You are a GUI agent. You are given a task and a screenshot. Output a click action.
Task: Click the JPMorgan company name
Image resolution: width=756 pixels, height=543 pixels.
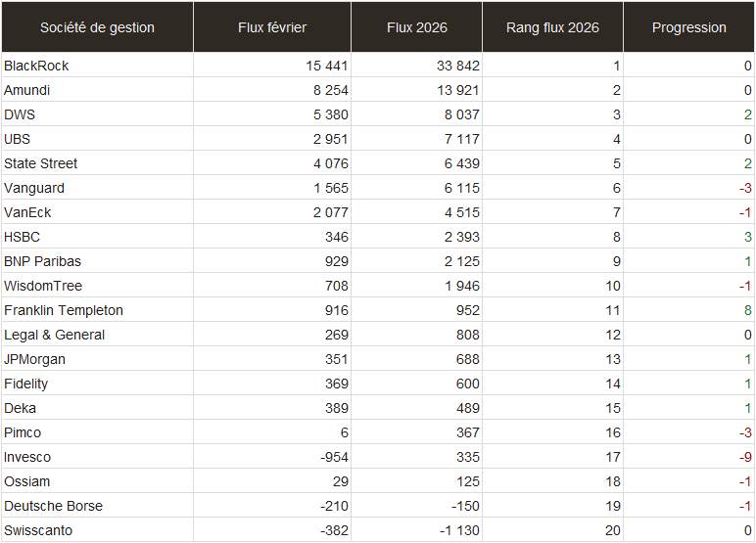34,359
